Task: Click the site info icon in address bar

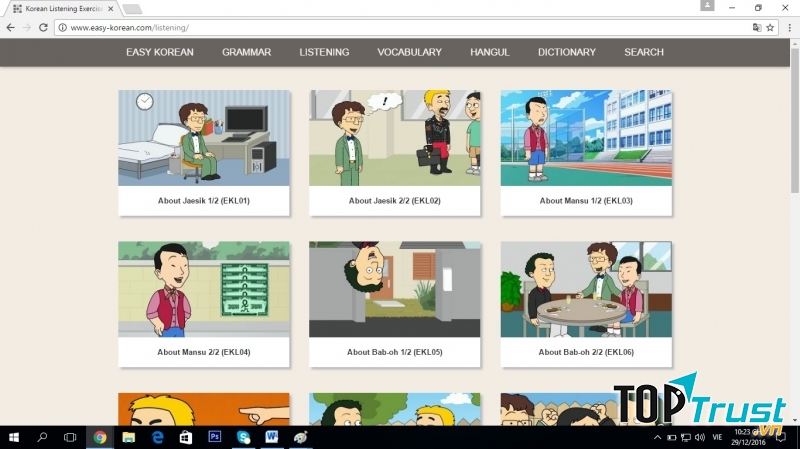Action: click(62, 28)
